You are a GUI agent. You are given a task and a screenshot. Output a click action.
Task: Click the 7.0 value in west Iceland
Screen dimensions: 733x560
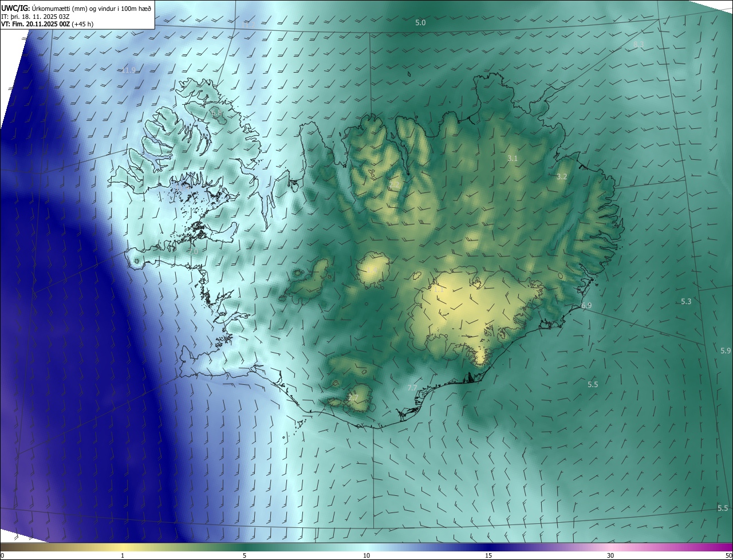[x=193, y=251]
